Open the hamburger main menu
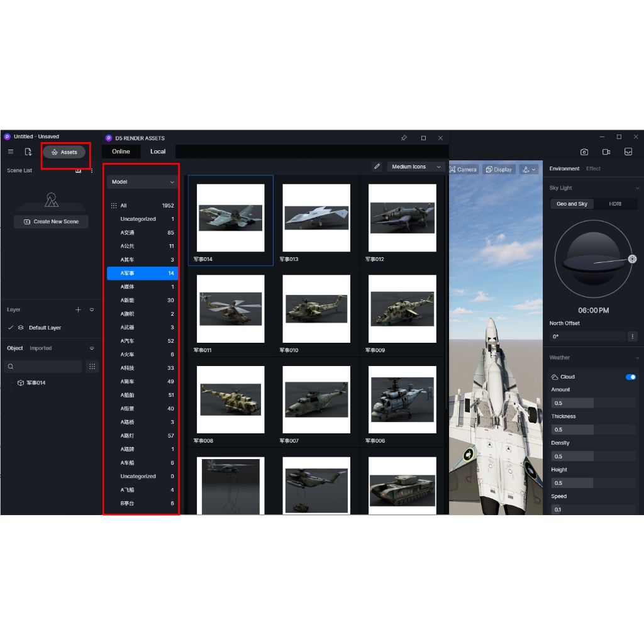This screenshot has height=644, width=644. pyautogui.click(x=10, y=152)
